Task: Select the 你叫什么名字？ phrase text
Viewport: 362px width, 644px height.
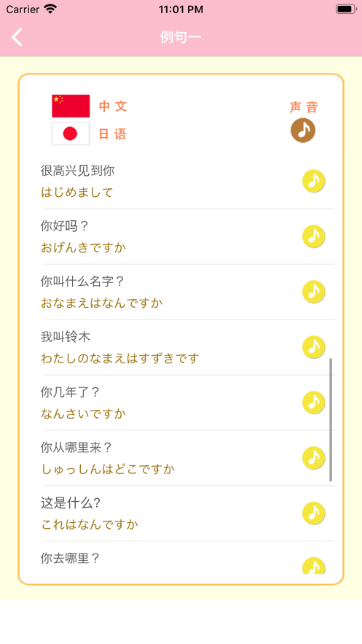Action: (82, 282)
